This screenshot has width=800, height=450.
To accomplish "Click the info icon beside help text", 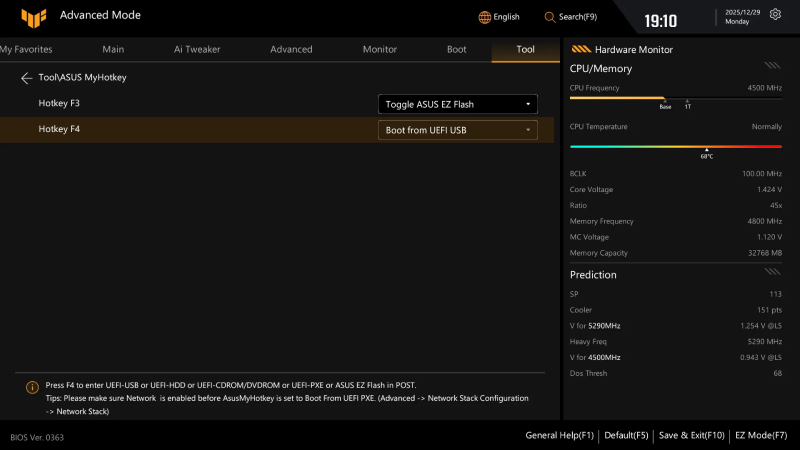I will 32,387.
